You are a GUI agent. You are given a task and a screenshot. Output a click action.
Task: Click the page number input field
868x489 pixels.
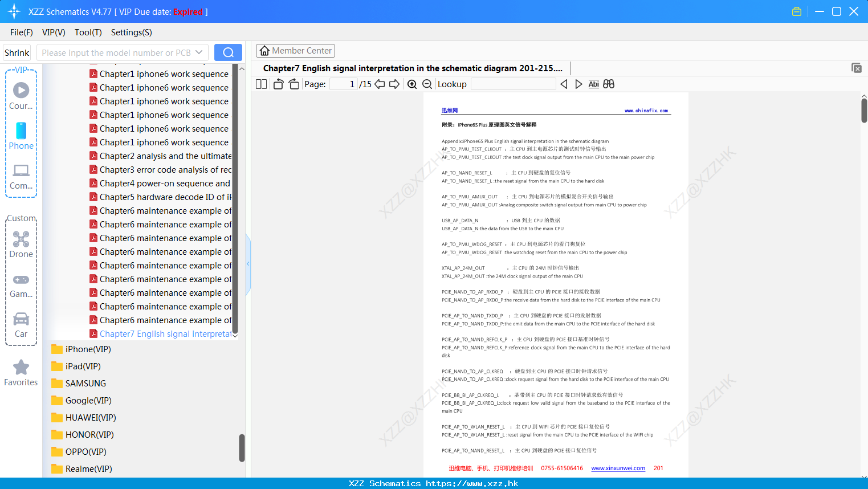344,84
